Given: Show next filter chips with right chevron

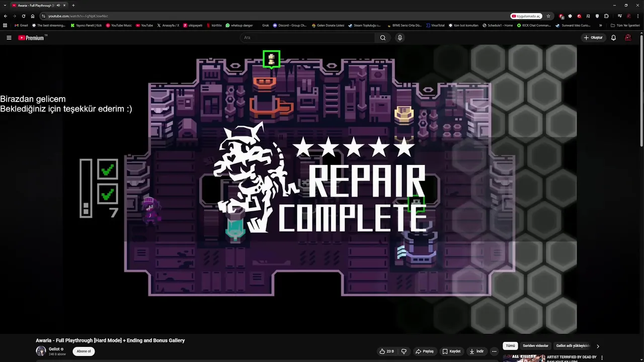Looking at the screenshot, I should coord(598,346).
